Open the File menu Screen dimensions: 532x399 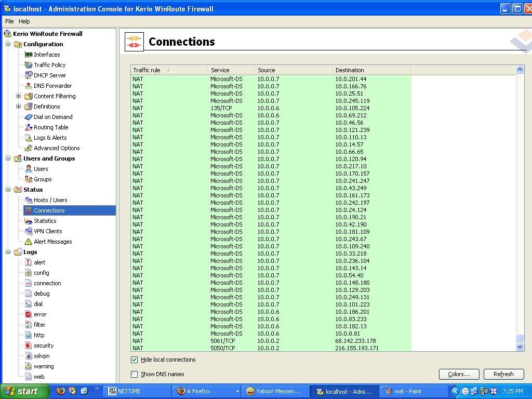pyautogui.click(x=9, y=21)
